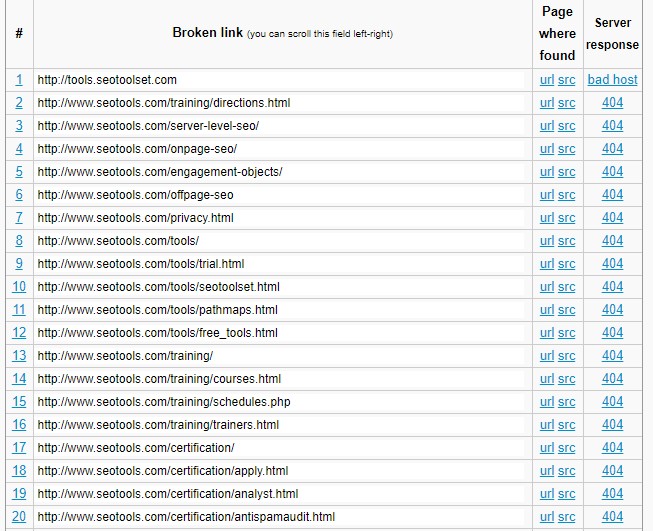Click 'src' link for training/trainers.html row

[566, 425]
